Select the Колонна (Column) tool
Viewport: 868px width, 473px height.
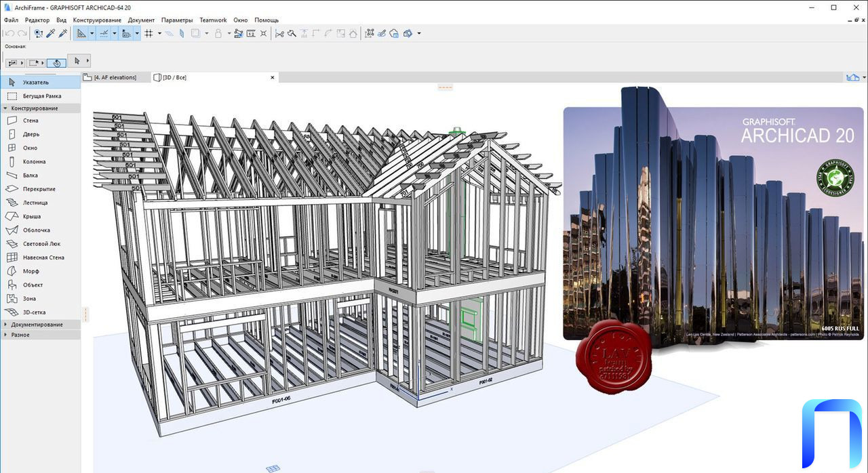(x=40, y=162)
